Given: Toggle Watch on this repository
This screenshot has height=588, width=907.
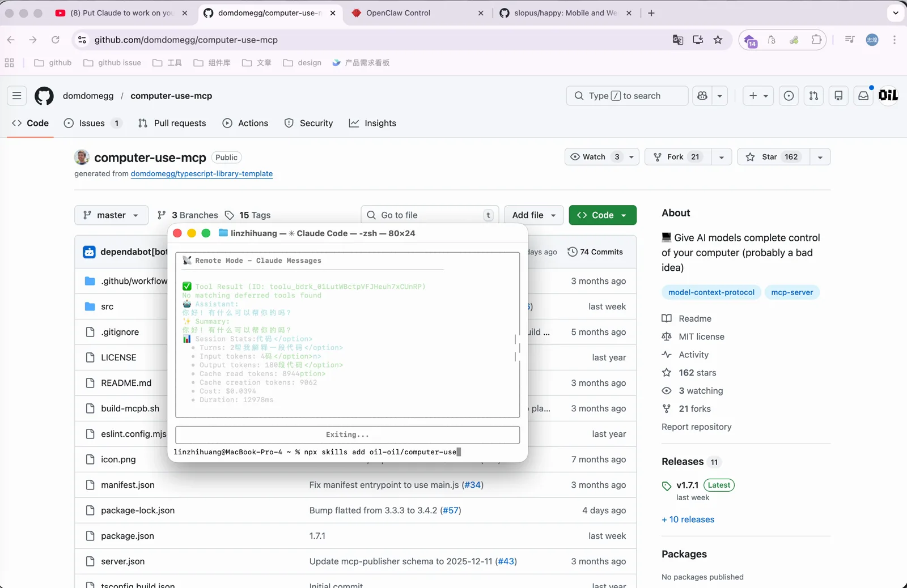Looking at the screenshot, I should 595,157.
